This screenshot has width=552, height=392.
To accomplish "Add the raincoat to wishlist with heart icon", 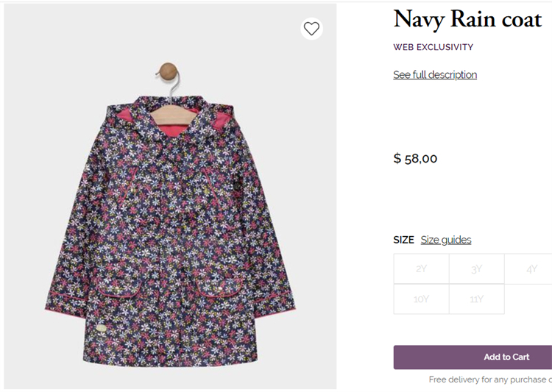I will tap(311, 29).
